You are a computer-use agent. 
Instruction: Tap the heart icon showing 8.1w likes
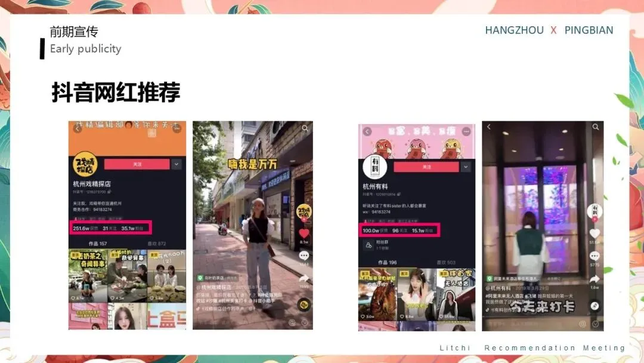click(x=304, y=233)
